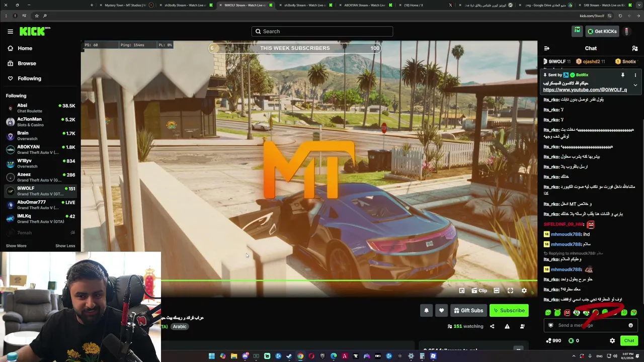Image resolution: width=644 pixels, height=362 pixels.
Task: Toggle mini player mode
Action: tap(462, 291)
